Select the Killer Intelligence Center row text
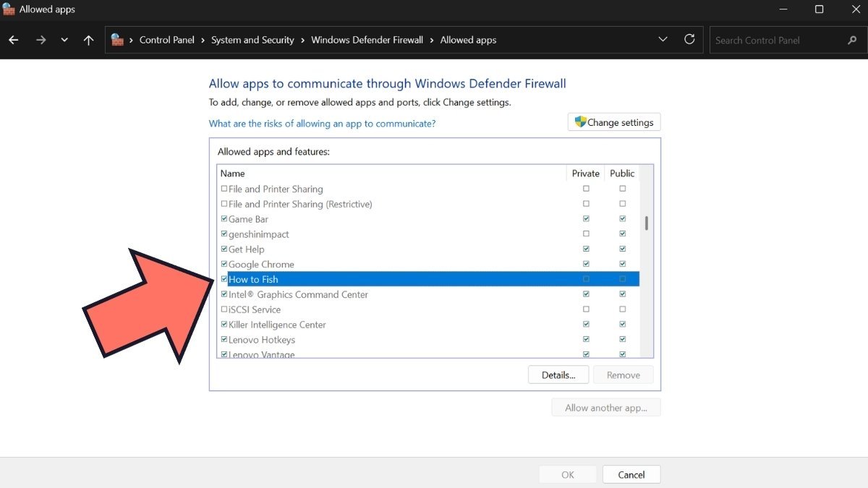Image resolution: width=868 pixels, height=488 pixels. pyautogui.click(x=277, y=325)
